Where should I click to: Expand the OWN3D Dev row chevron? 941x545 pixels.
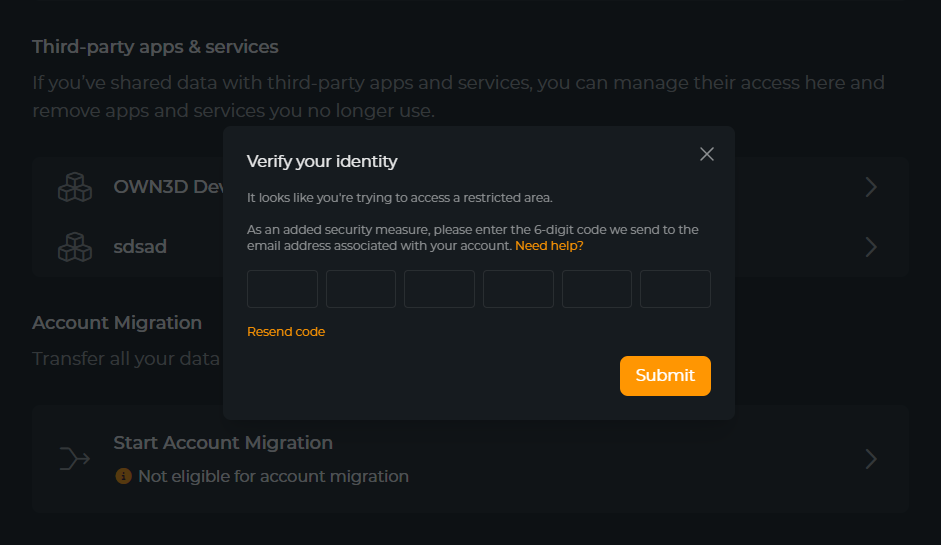point(871,187)
